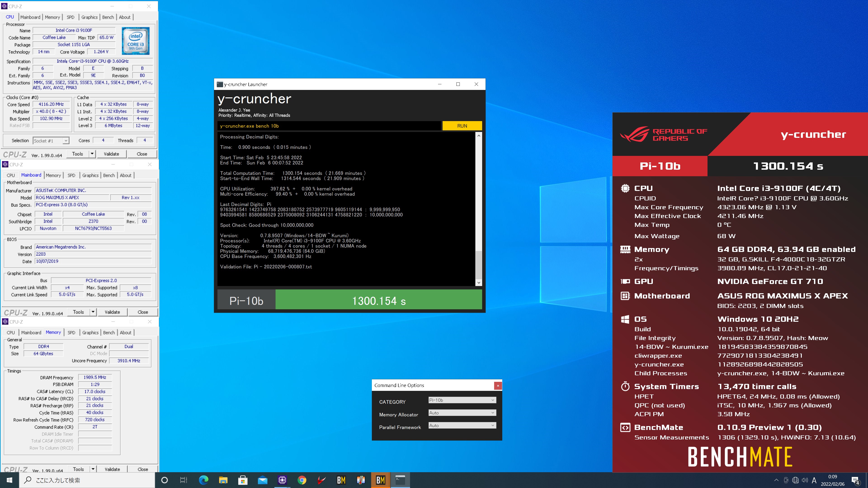
Task: Open Memory tab in top CPU-Z window
Action: coord(52,17)
